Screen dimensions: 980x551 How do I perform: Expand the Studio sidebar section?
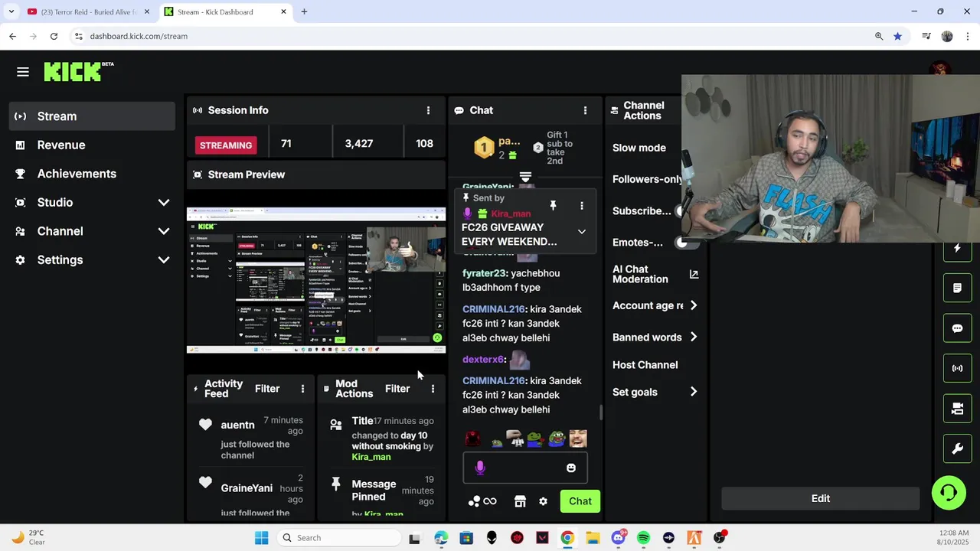(163, 202)
